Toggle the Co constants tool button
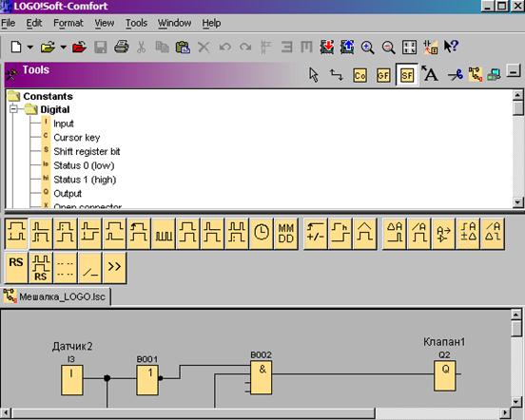The width and height of the screenshot is (525, 420). 360,75
